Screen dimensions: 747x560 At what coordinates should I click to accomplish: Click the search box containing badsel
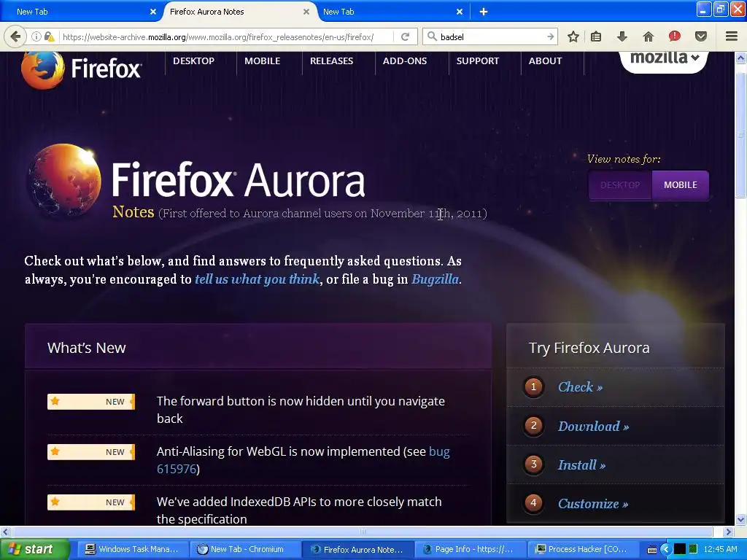tap(491, 36)
